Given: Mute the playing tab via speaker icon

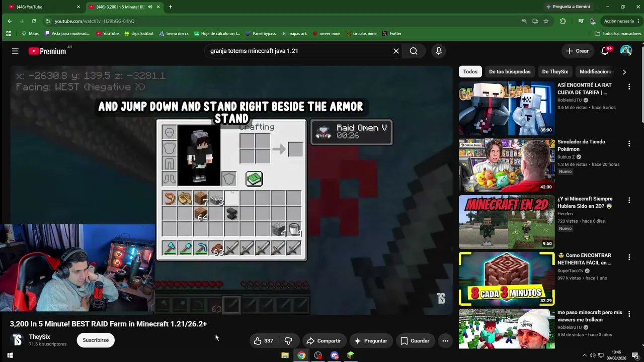Looking at the screenshot, I should [x=151, y=7].
